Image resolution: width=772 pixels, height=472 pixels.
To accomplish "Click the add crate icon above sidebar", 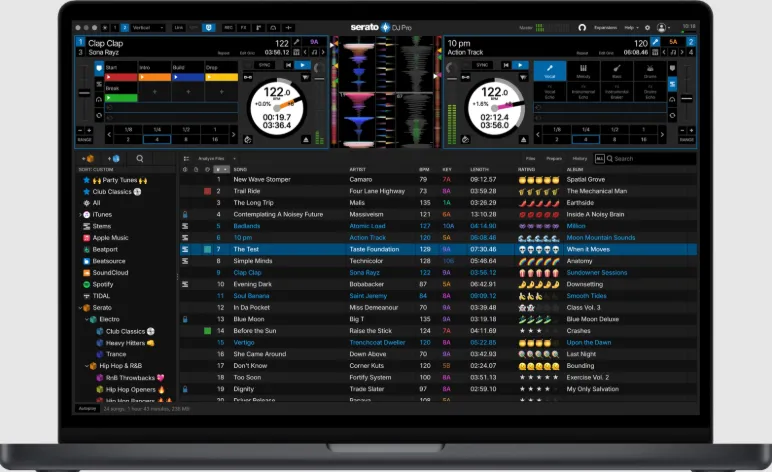I will 88,158.
